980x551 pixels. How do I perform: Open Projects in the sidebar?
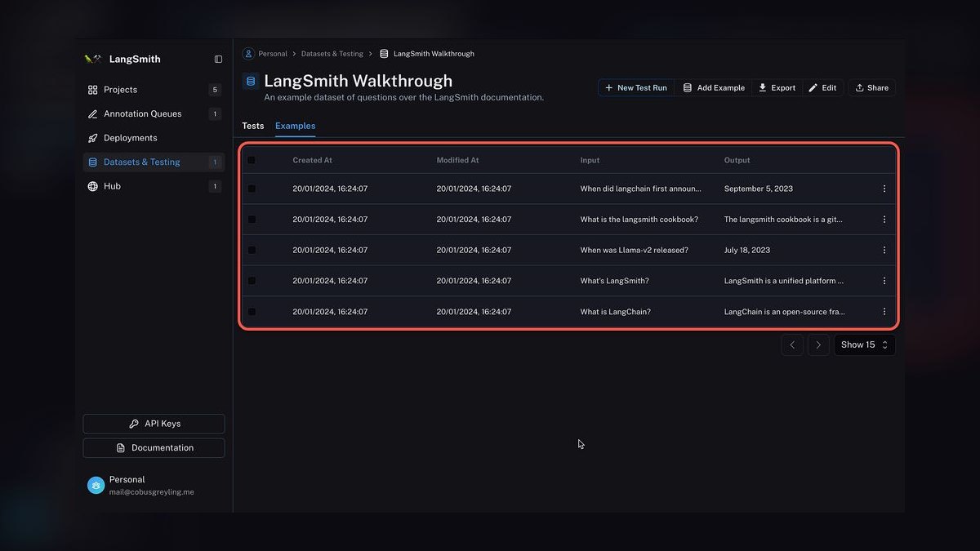pos(154,90)
